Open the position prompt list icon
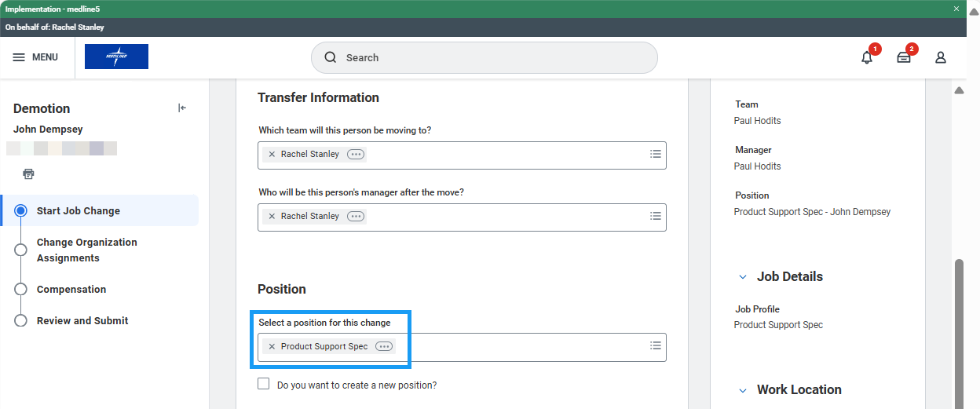The width and height of the screenshot is (980, 409). 656,345
